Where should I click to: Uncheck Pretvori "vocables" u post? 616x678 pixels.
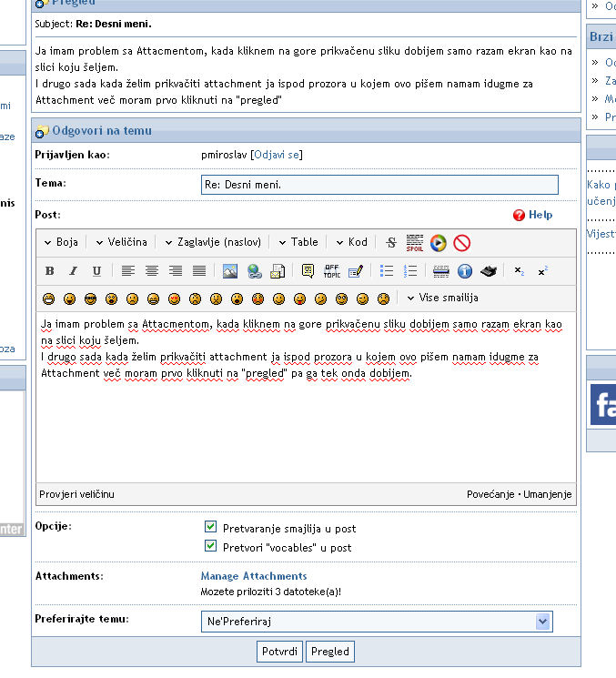(211, 547)
